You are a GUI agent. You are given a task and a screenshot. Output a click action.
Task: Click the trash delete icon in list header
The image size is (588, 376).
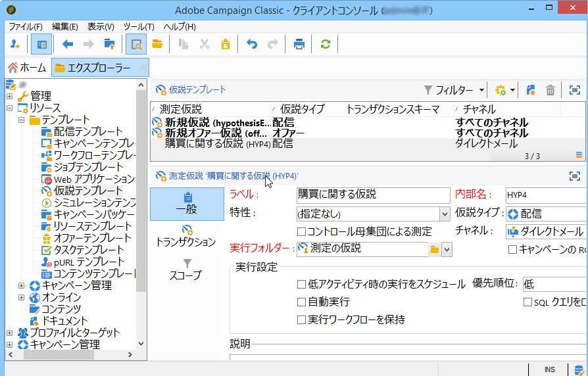point(550,90)
